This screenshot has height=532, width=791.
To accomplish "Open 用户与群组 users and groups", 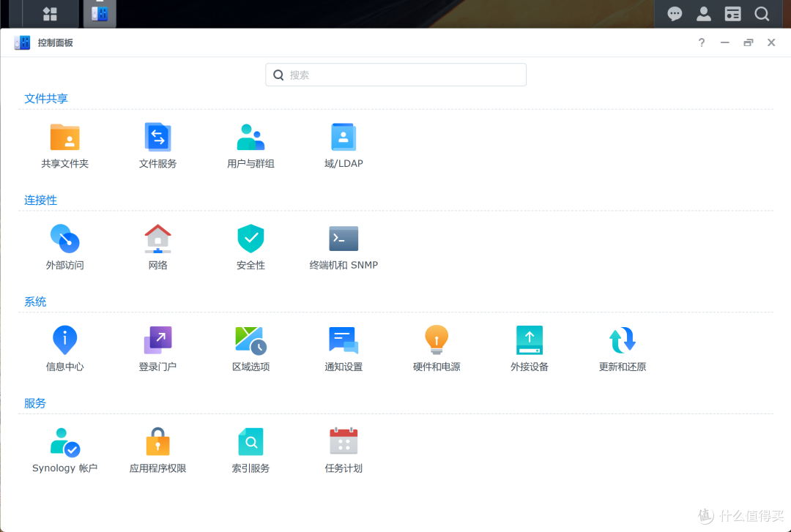I will pyautogui.click(x=250, y=145).
